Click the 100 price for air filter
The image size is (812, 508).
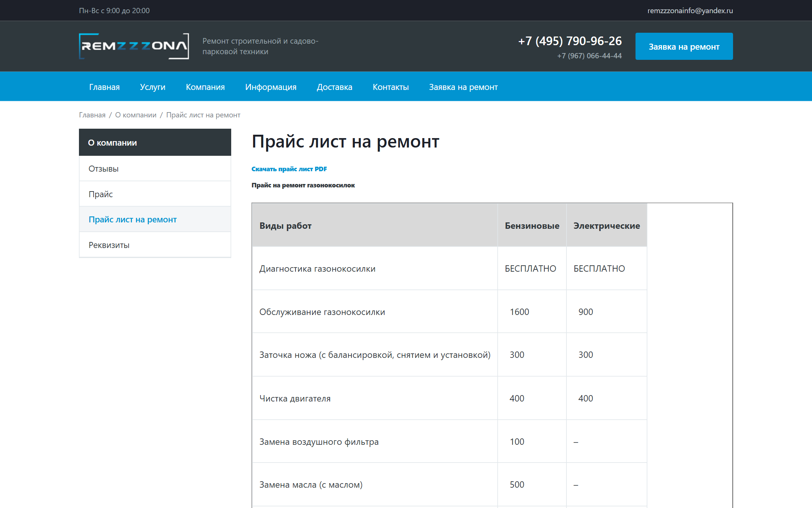pos(517,442)
